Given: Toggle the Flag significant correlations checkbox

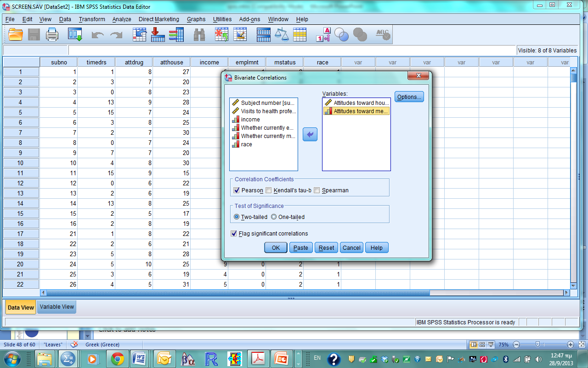Looking at the screenshot, I should tap(234, 234).
